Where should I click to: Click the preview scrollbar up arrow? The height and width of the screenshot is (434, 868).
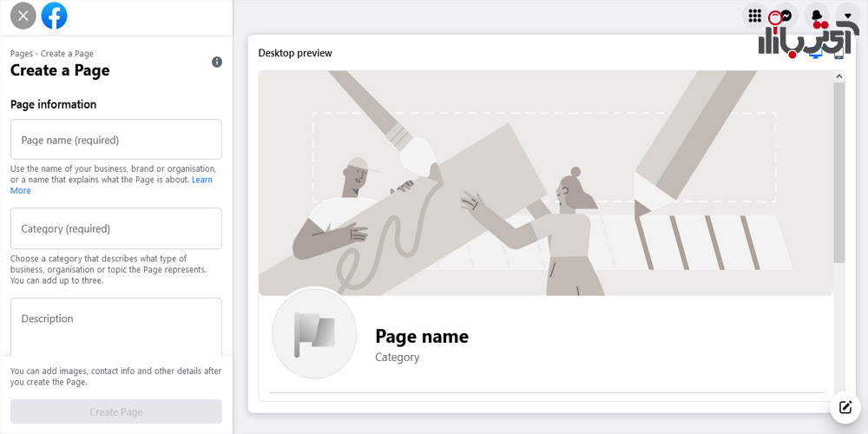(839, 76)
